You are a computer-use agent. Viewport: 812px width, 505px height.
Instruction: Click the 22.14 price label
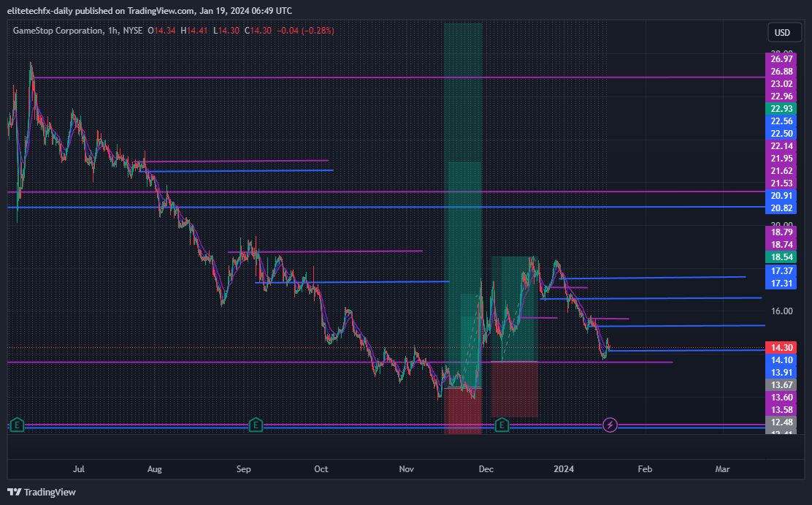click(781, 146)
